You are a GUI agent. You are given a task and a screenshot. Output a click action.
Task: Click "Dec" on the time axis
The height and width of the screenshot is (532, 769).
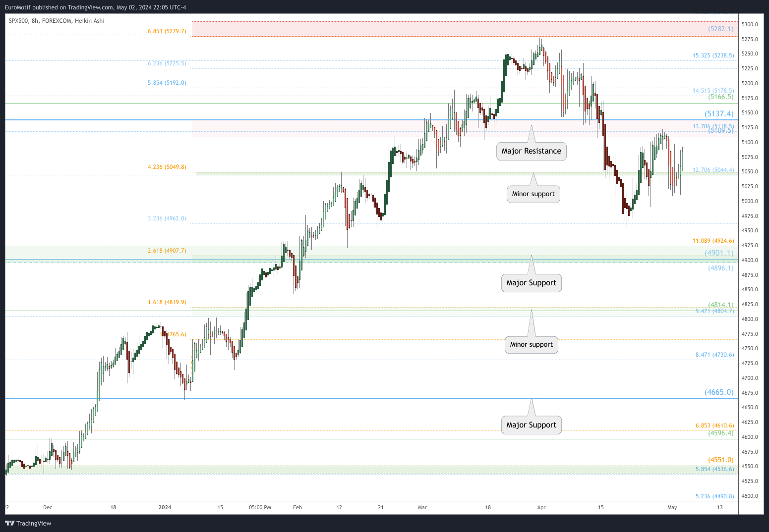point(48,507)
